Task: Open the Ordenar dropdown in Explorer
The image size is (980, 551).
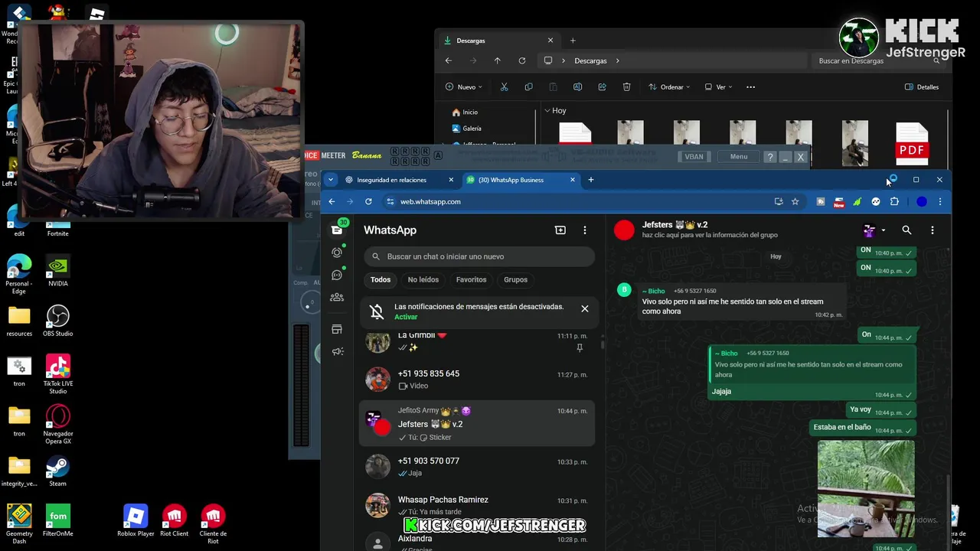Action: tap(669, 87)
